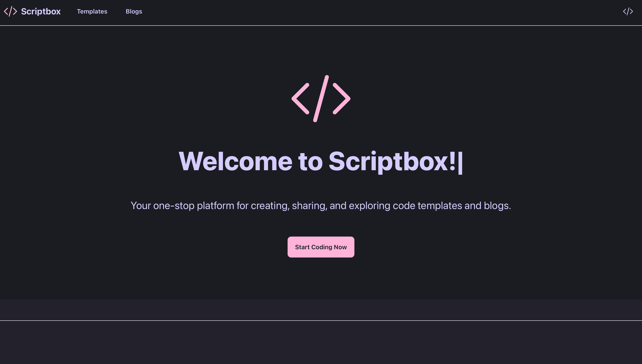Go to the Blogs section
Screen dimensions: 642x364
point(134,12)
